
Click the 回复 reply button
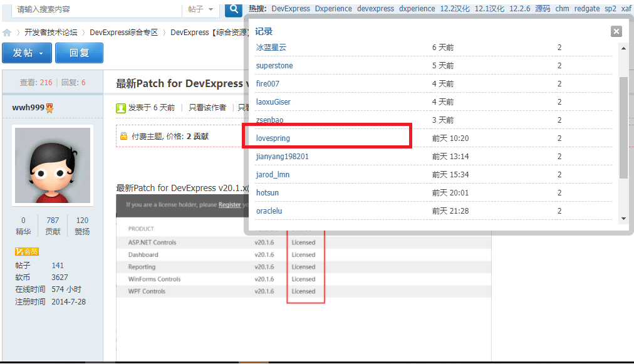tap(79, 53)
